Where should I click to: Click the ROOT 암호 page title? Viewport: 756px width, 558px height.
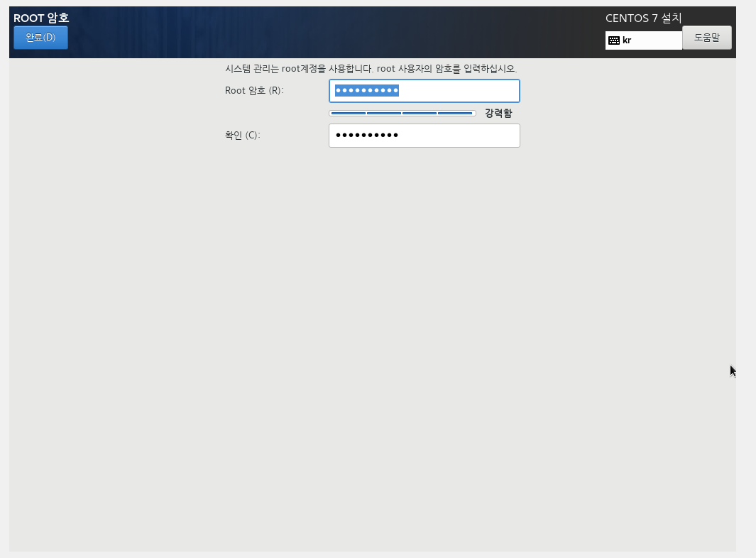pyautogui.click(x=41, y=18)
